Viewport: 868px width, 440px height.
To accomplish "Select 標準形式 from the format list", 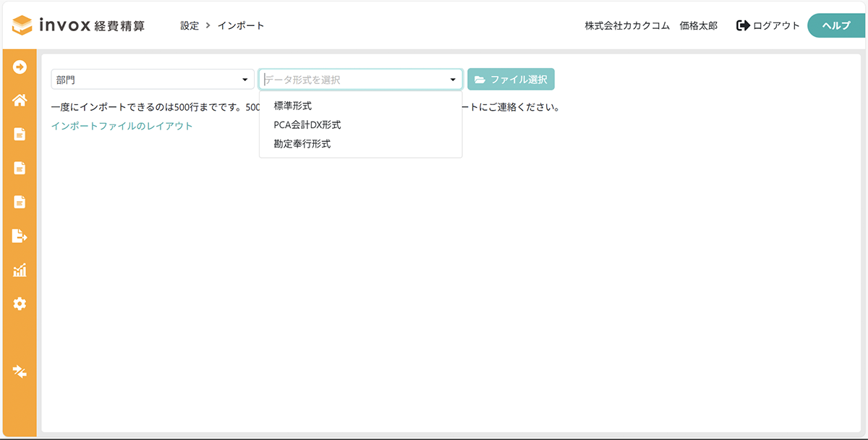I will [x=292, y=106].
